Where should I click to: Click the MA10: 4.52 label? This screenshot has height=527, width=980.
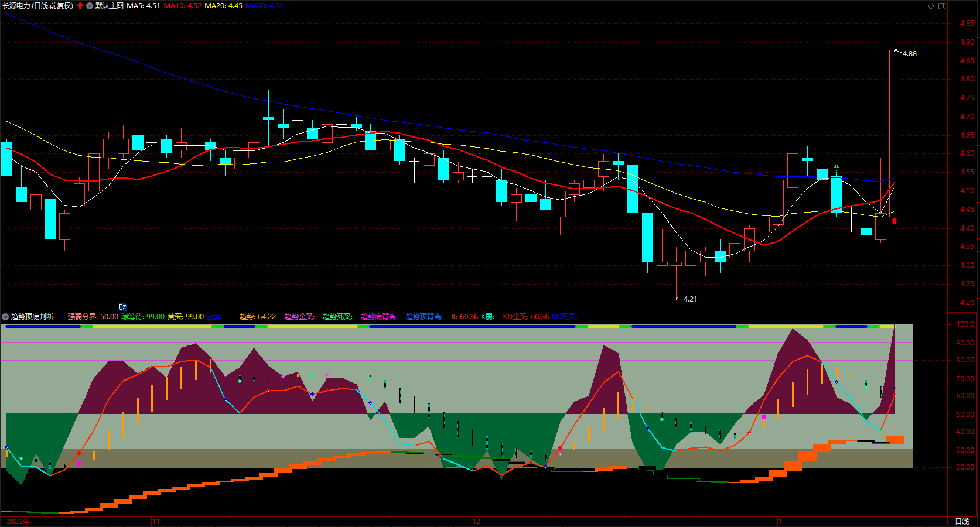coord(183,6)
